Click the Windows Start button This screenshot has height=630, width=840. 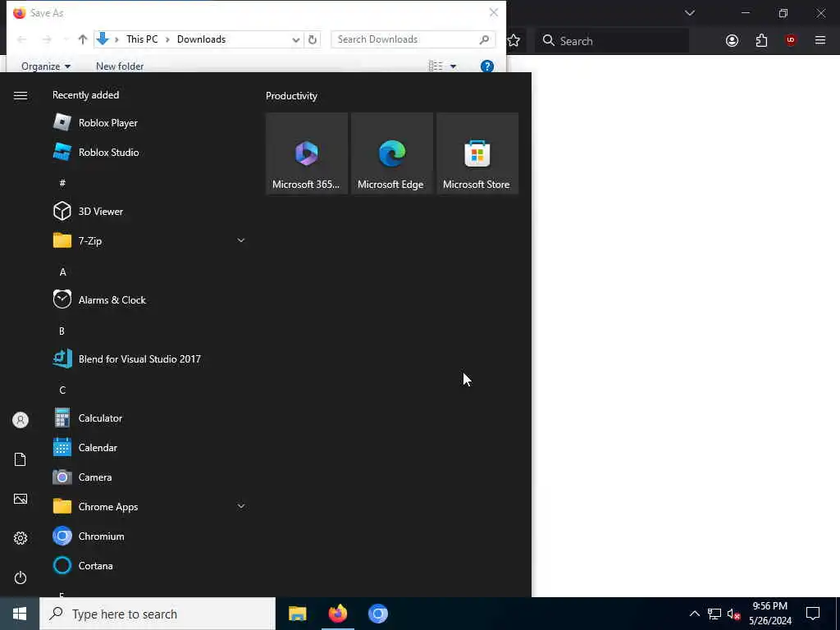[x=20, y=614]
